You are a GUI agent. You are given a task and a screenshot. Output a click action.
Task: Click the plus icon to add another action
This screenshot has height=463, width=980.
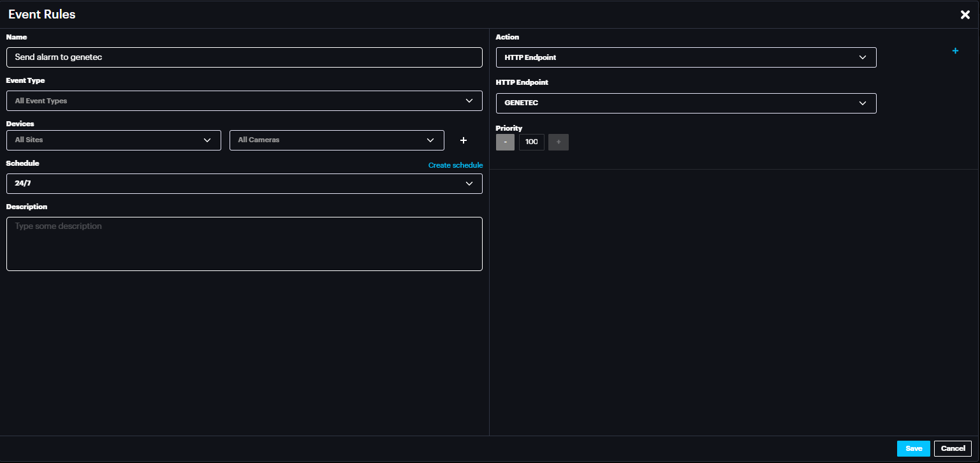(x=955, y=51)
